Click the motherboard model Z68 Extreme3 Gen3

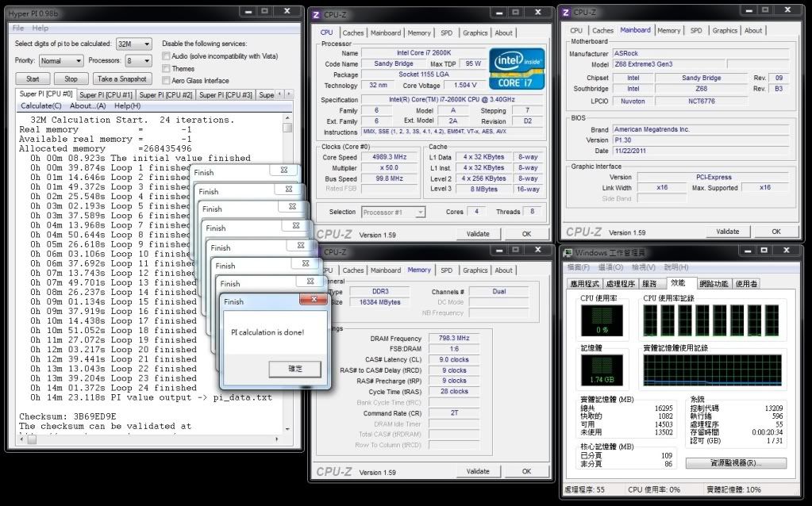coord(669,64)
